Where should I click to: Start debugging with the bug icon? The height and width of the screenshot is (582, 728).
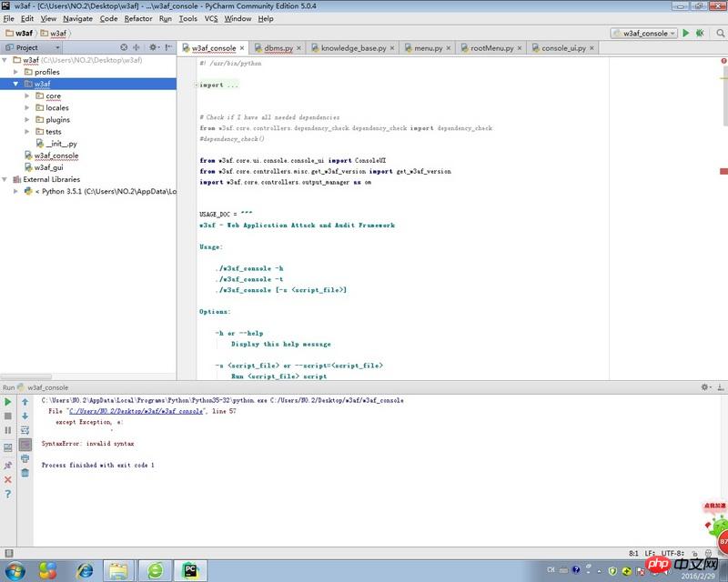point(699,33)
